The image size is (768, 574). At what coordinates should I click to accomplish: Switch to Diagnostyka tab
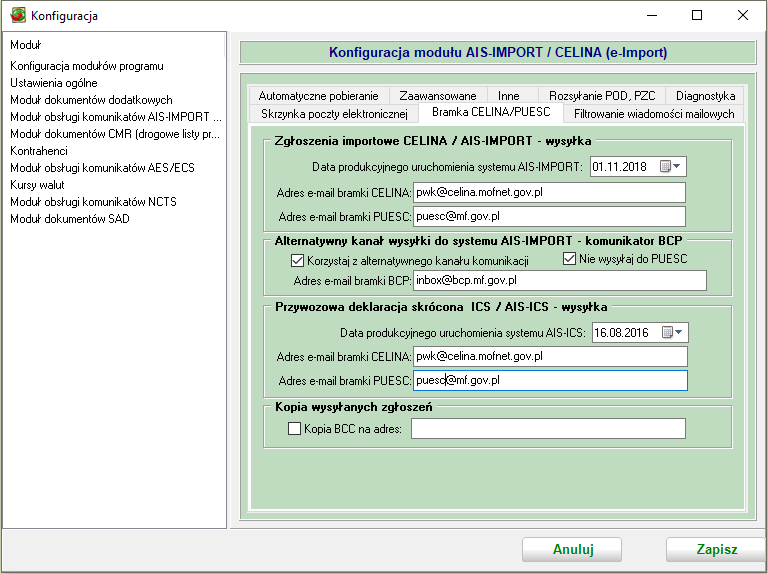tap(705, 96)
